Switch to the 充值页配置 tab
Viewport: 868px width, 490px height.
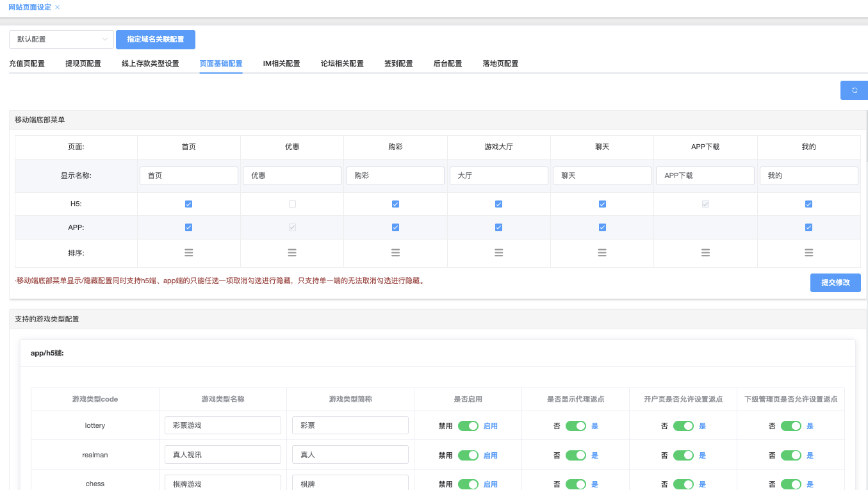coord(27,63)
